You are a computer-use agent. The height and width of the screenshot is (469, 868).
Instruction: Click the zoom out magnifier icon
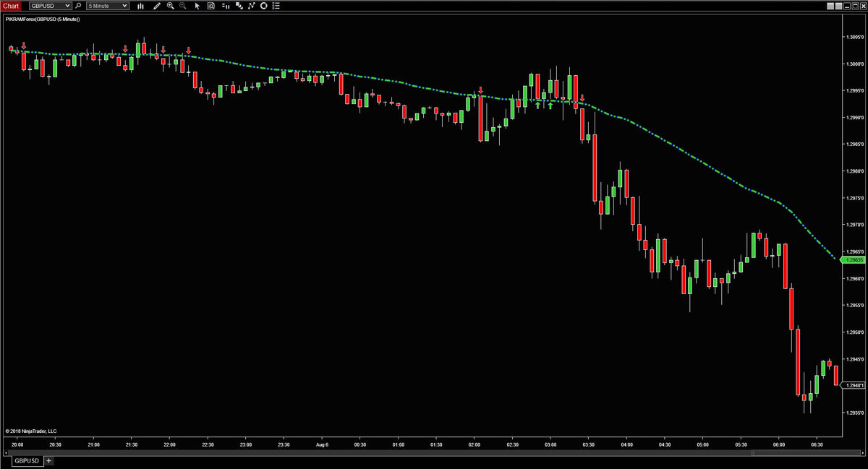point(183,6)
